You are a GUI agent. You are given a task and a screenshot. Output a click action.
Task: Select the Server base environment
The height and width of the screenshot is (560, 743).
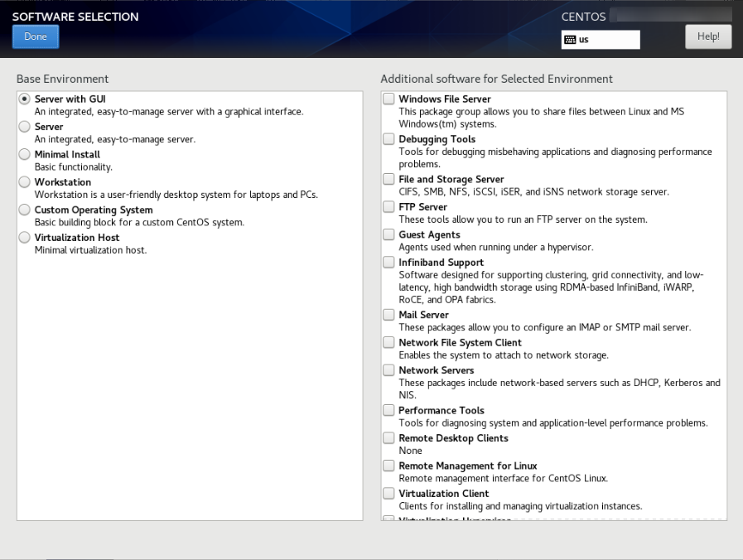[24, 127]
